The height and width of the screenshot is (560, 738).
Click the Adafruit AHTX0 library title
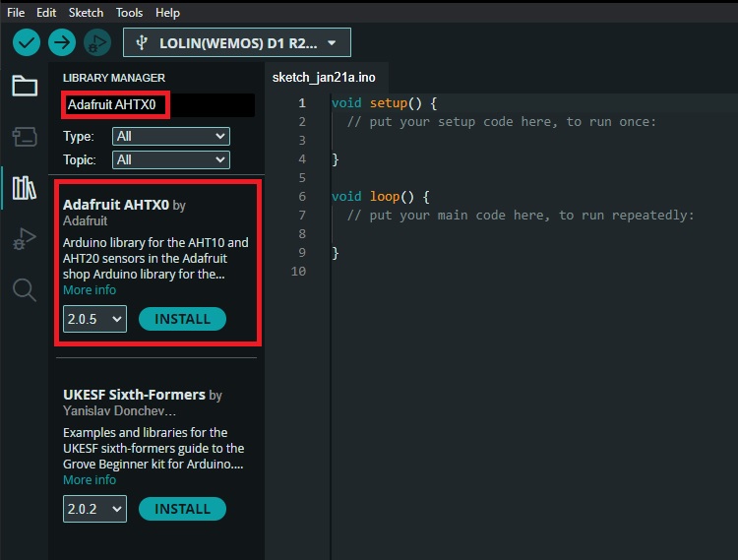coord(116,205)
